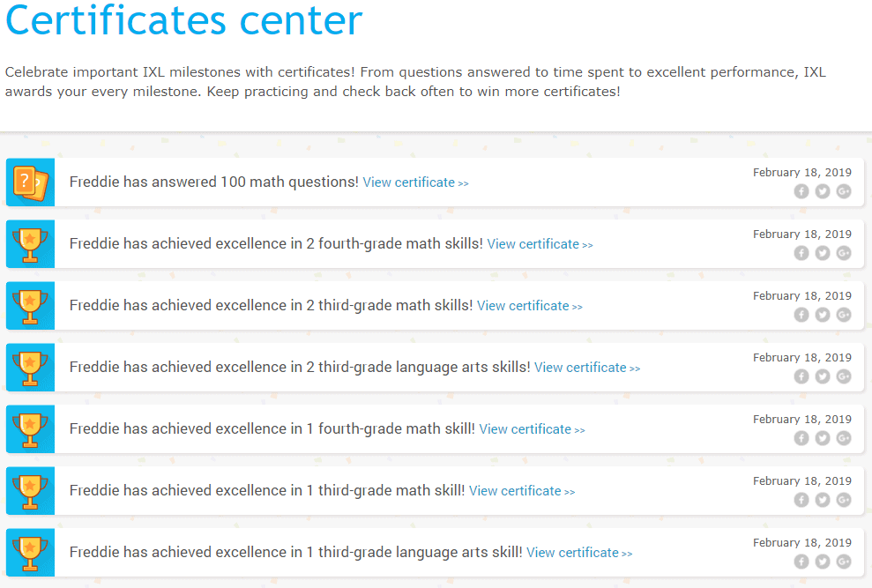View certificate for 1 fourth-grade math skill
Viewport: 872px width, 588px height.
(x=533, y=429)
